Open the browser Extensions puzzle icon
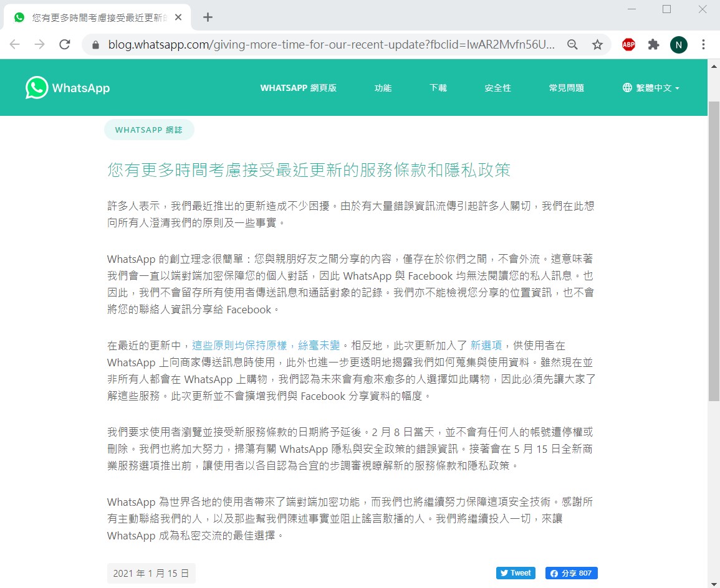This screenshot has height=588, width=720. tap(653, 44)
